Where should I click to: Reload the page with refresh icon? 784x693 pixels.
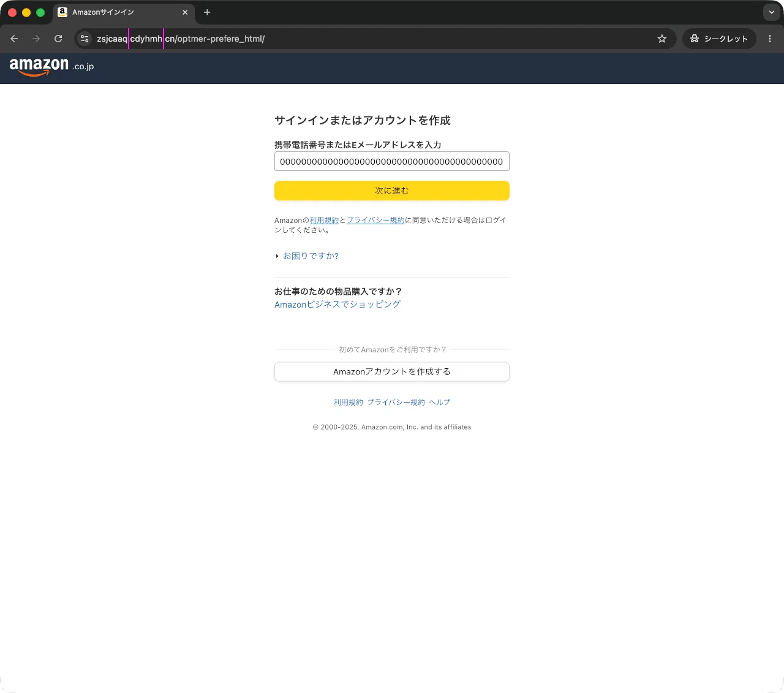pos(58,39)
